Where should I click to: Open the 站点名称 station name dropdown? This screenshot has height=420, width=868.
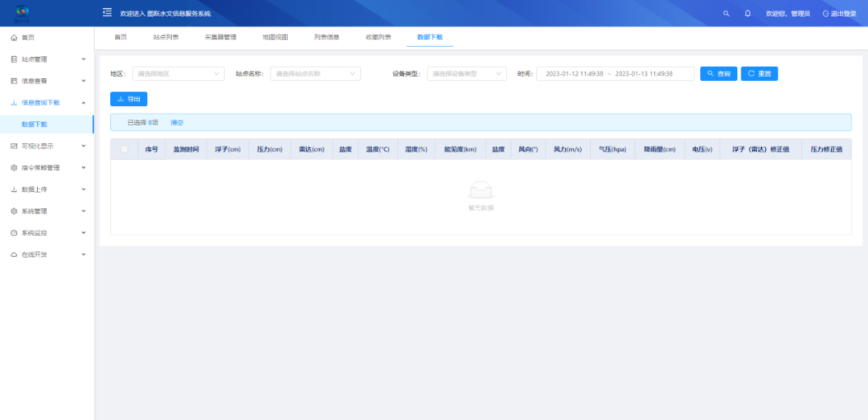(x=315, y=74)
